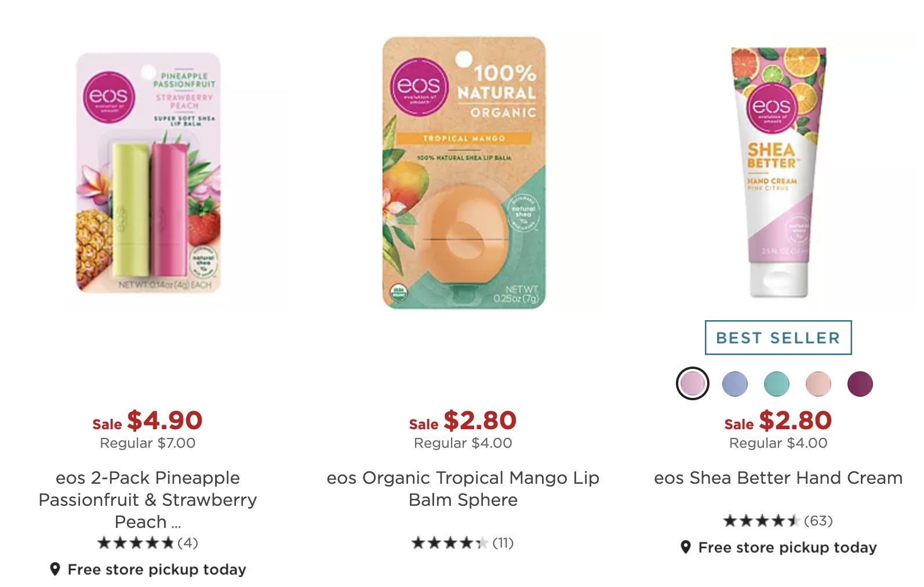
Task: View star rating for Shea Better Hand Cream
Action: click(762, 521)
